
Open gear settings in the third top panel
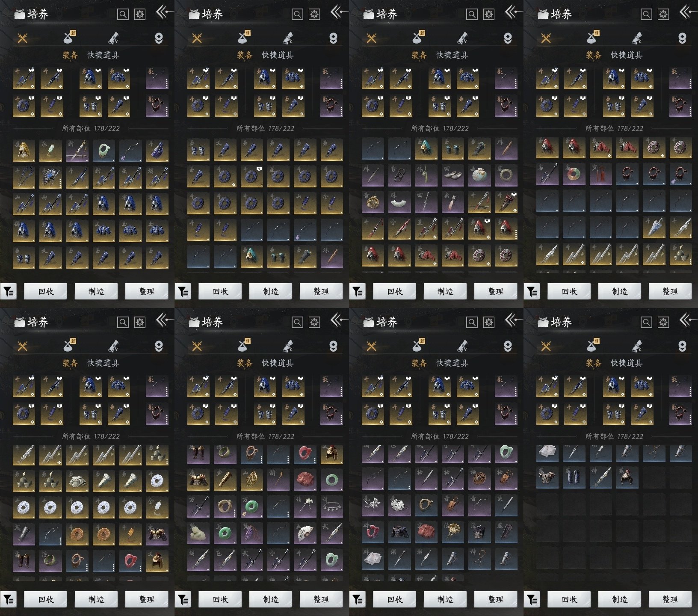[489, 15]
